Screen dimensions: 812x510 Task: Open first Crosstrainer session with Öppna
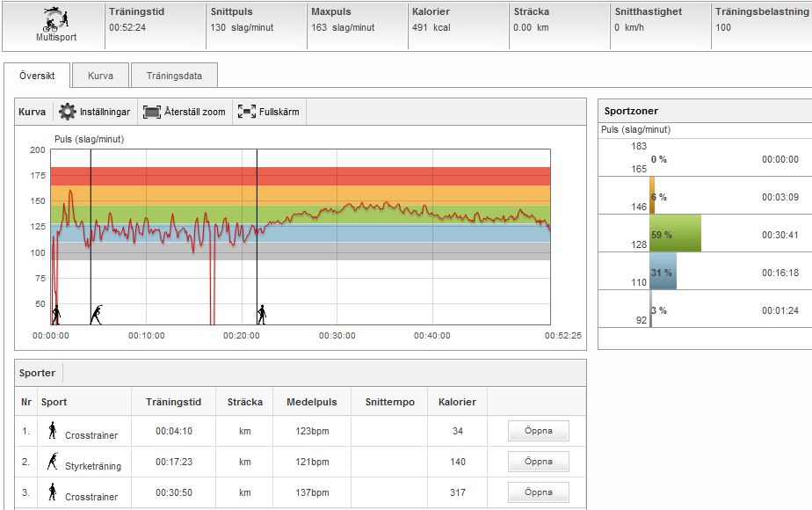(x=538, y=431)
